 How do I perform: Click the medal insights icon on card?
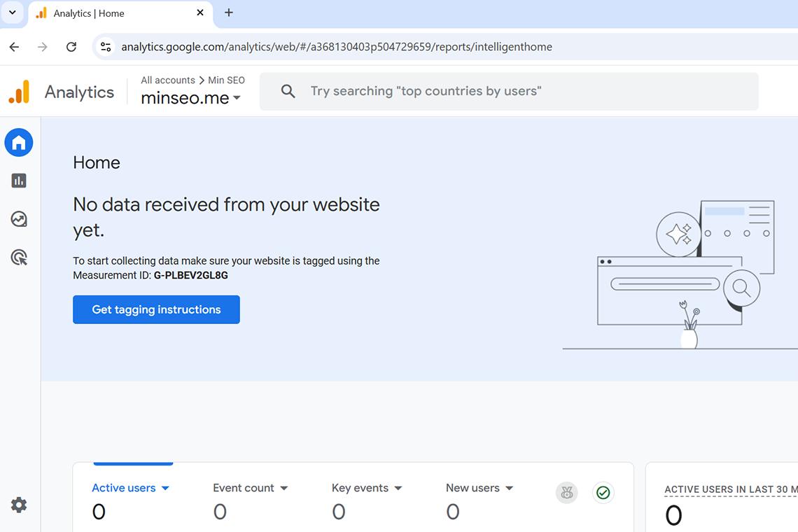click(x=567, y=493)
